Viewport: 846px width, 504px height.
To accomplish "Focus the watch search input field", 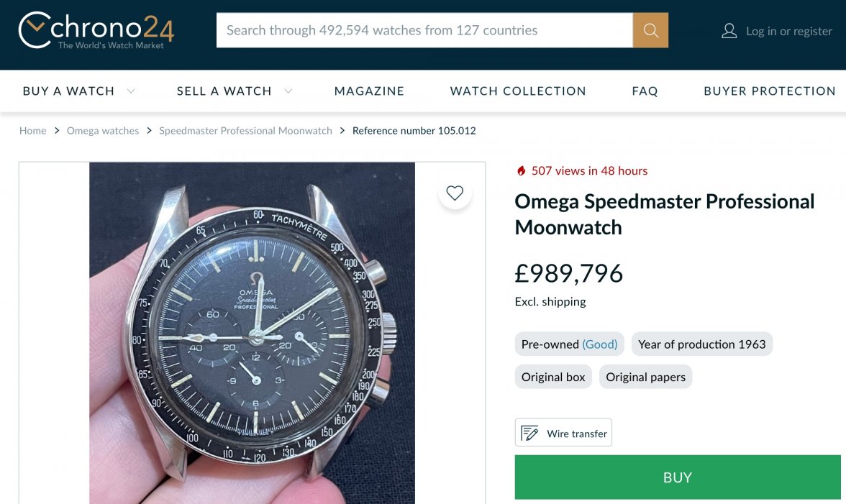I will click(x=424, y=30).
